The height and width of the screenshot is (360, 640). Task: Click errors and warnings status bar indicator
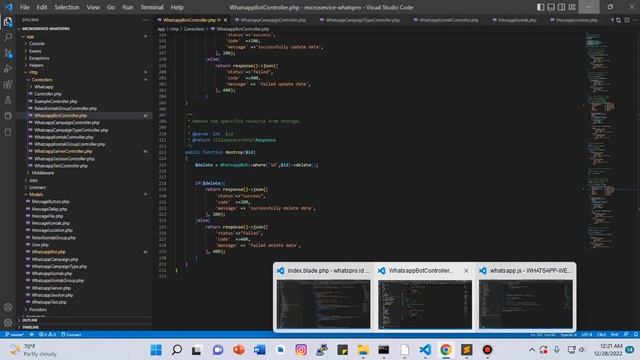point(47,335)
